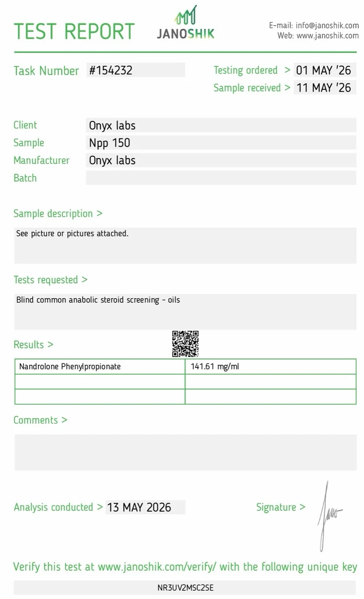The height and width of the screenshot is (599, 364).
Task: Click the handwritten signature image
Action: click(330, 516)
